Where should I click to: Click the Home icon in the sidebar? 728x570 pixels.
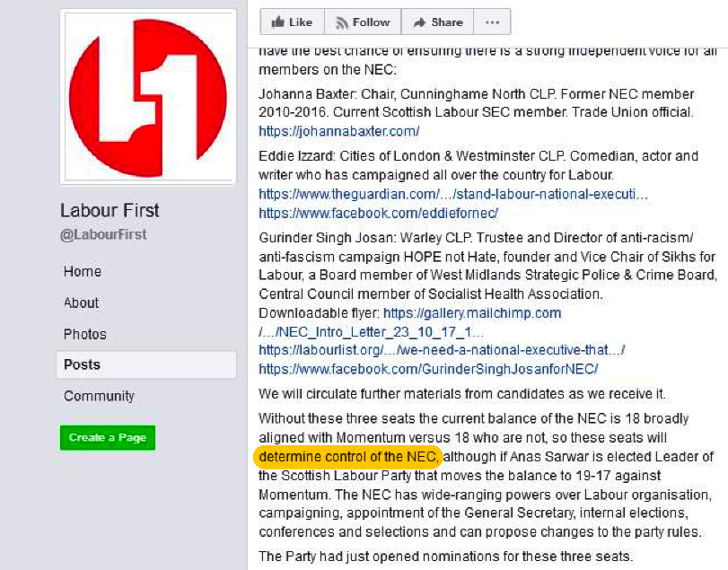[82, 271]
